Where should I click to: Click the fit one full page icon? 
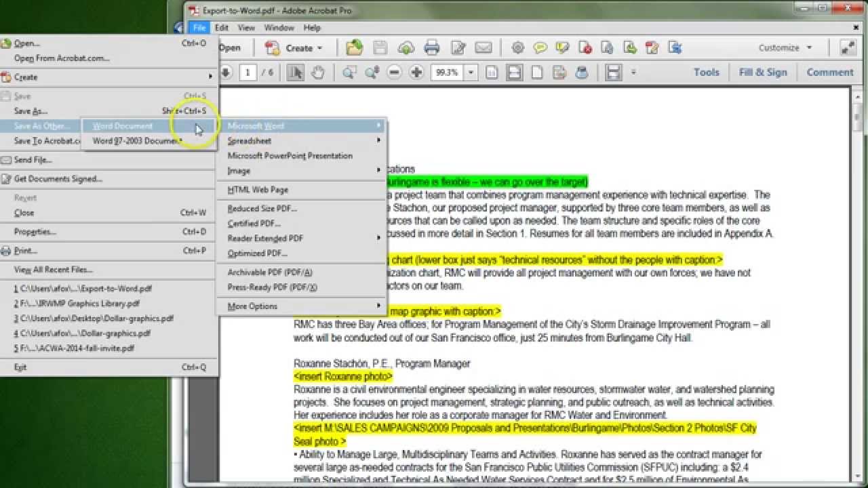coord(536,72)
